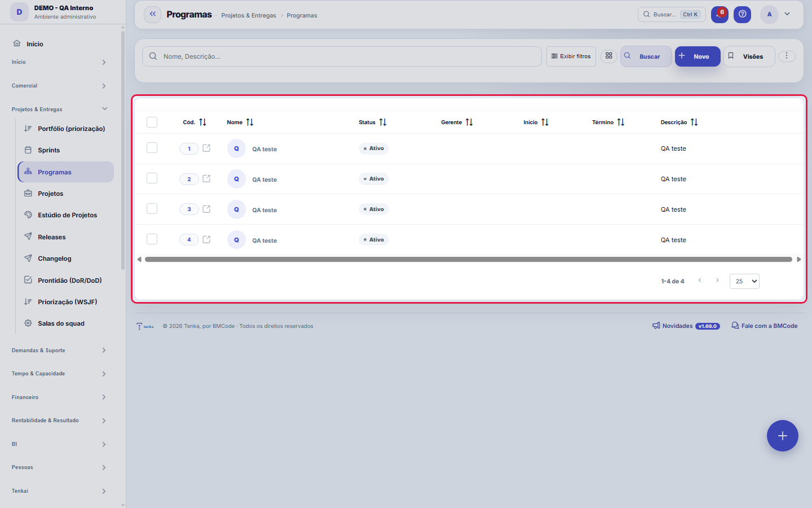Viewport: 812px width, 508px height.
Task: Check the row 4 checkbox
Action: 152,239
